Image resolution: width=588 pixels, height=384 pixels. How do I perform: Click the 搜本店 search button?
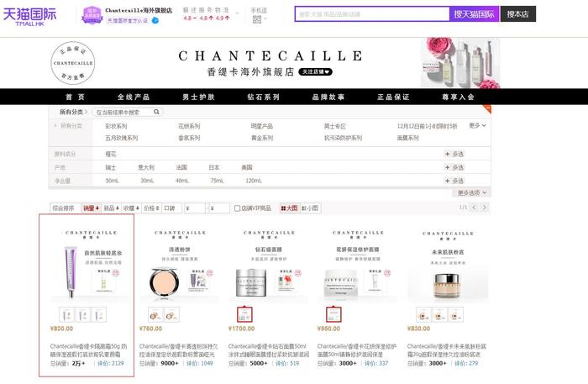coord(518,14)
